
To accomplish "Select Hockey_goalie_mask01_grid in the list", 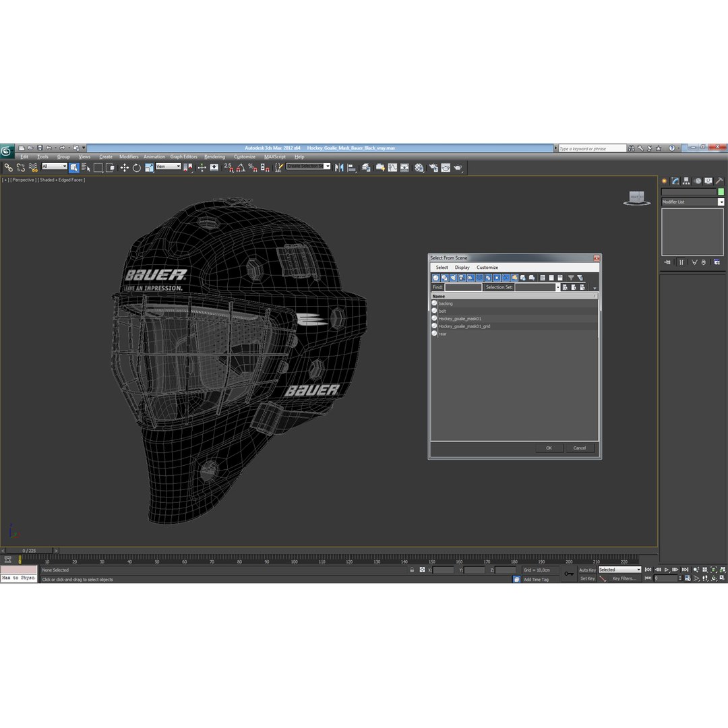I will click(514, 326).
